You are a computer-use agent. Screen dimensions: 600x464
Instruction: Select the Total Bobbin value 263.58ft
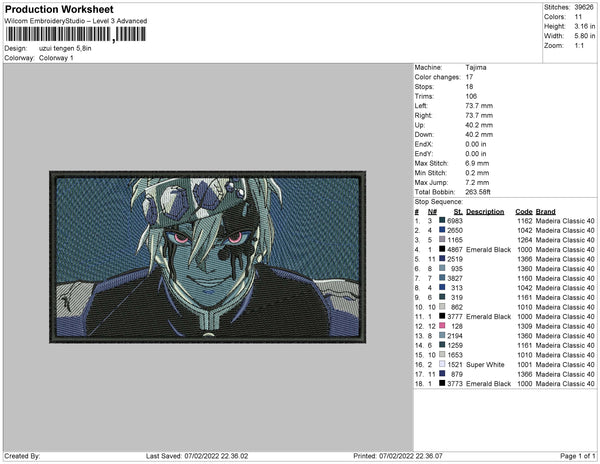click(478, 192)
